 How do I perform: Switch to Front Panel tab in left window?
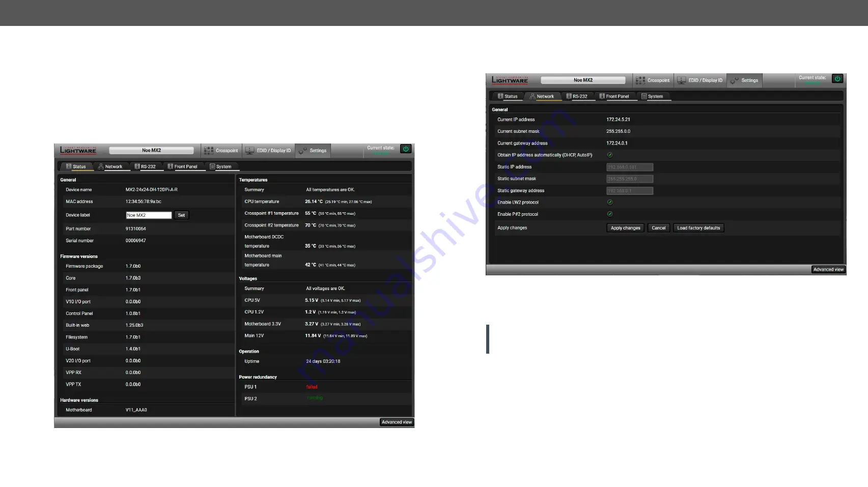coord(183,166)
